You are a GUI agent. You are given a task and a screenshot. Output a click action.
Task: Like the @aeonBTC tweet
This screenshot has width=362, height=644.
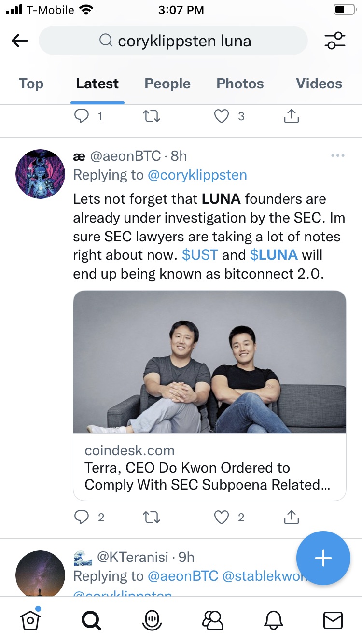pyautogui.click(x=221, y=518)
